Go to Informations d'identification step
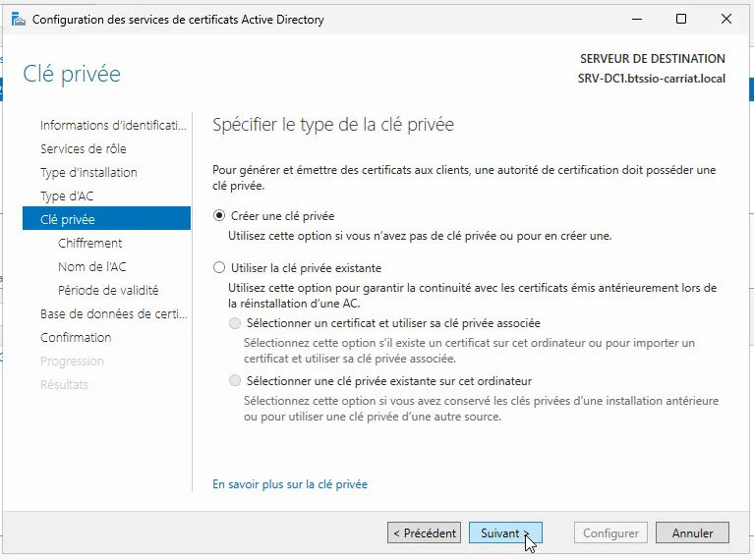The width and height of the screenshot is (754, 560). coord(112,126)
